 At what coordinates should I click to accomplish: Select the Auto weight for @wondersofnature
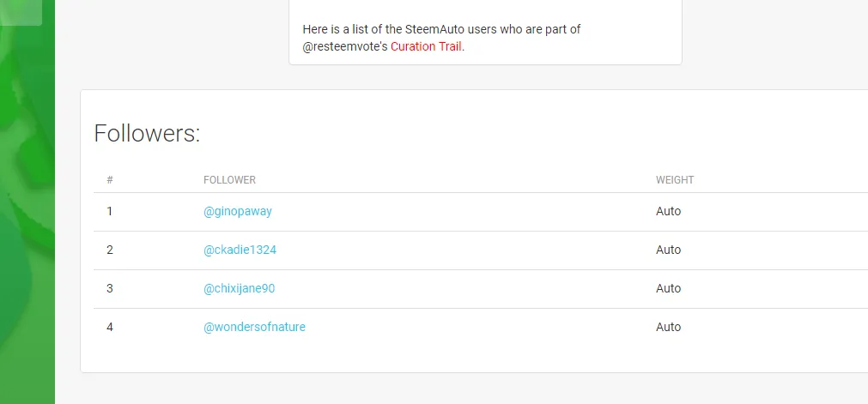[668, 327]
